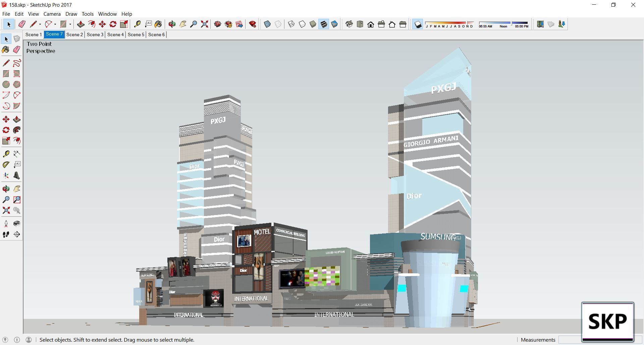The image size is (644, 345).
Task: Enable Hidden Line face style
Action: tap(302, 24)
